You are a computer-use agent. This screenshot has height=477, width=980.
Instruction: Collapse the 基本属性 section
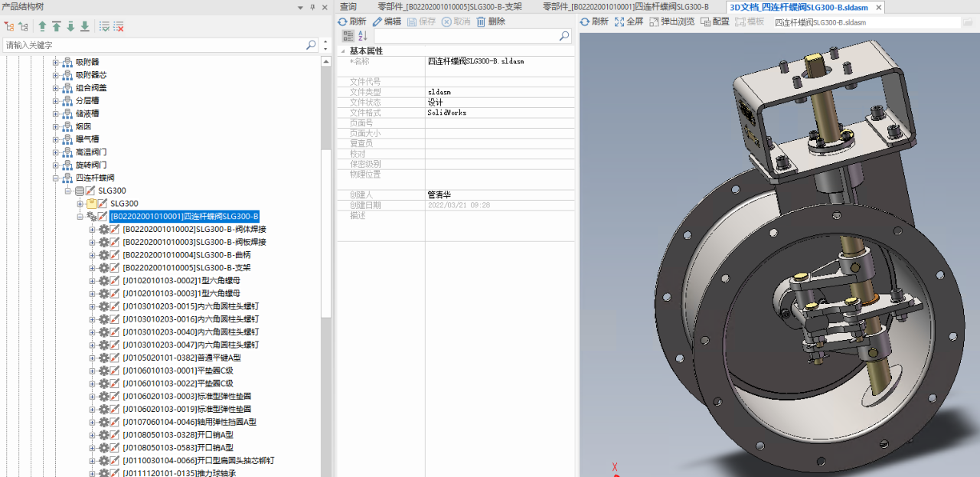coord(342,51)
